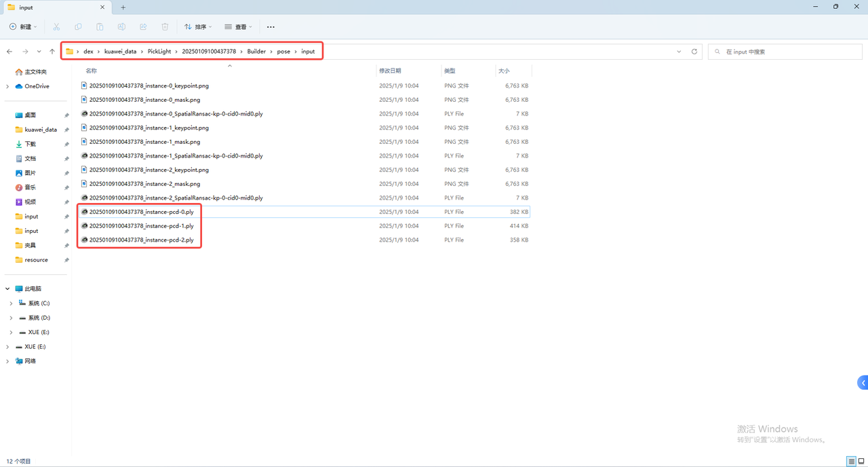Sort by 修改日期 column header
The image size is (868, 467).
(x=390, y=71)
